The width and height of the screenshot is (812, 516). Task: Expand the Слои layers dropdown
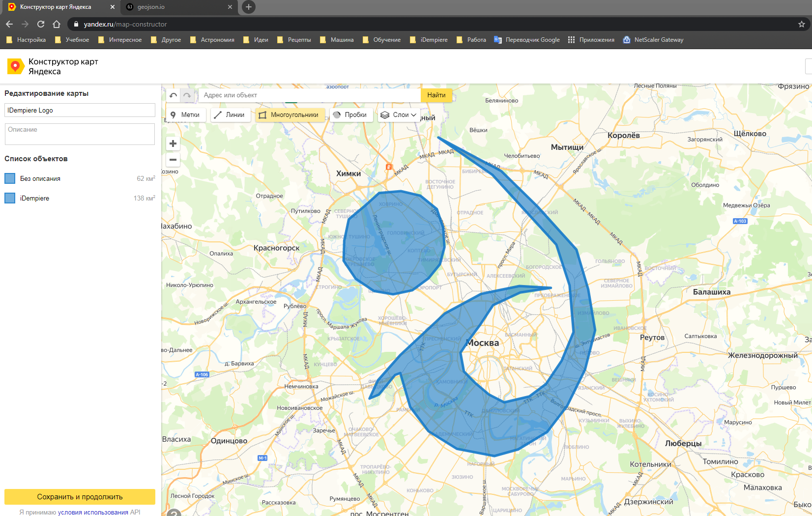(399, 115)
